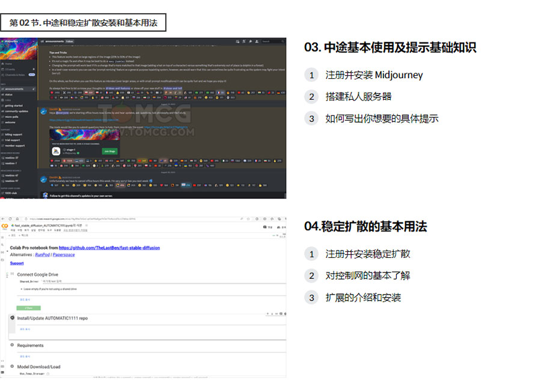Add a code cell with + 코드
The width and height of the screenshot is (559, 392).
click(x=13, y=236)
